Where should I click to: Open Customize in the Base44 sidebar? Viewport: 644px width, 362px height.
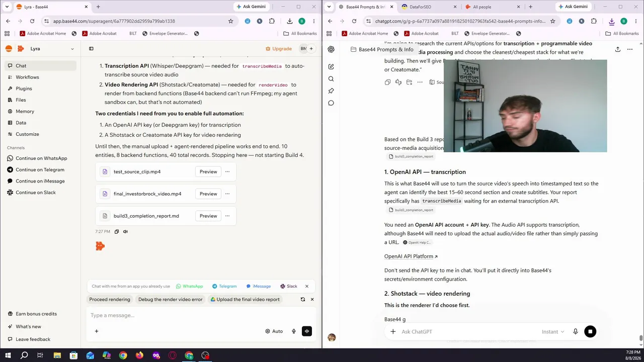(40, 134)
